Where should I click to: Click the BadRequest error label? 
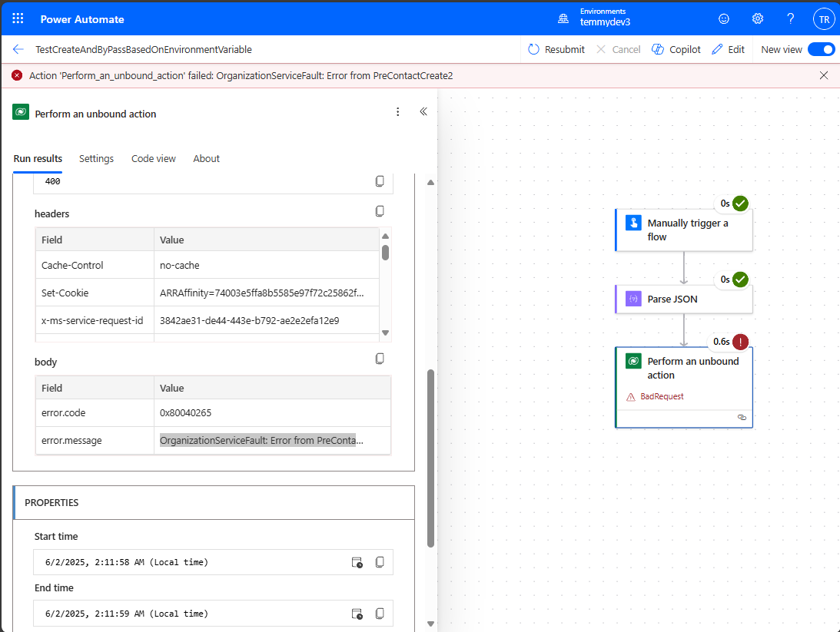point(662,396)
